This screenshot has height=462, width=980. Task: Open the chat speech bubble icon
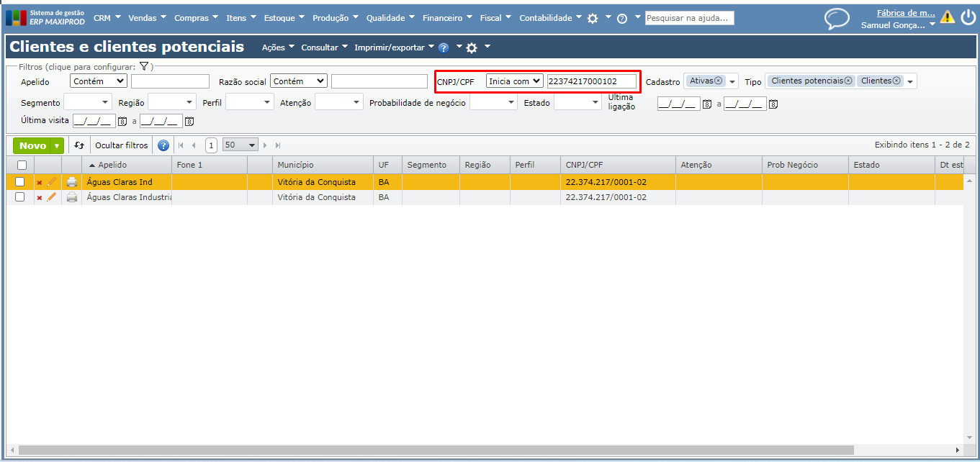(837, 18)
